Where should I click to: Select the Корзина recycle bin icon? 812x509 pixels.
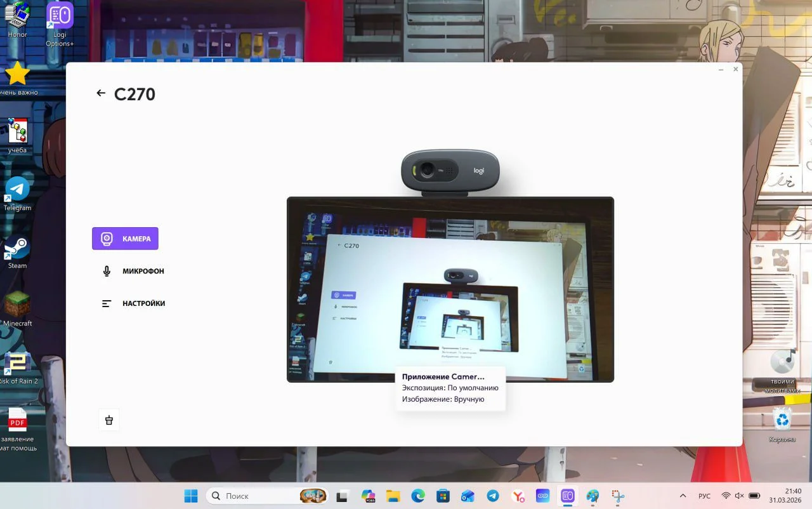point(782,425)
